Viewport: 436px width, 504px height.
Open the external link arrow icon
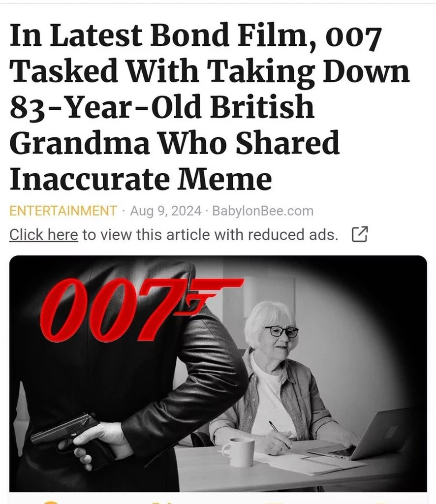coord(360,234)
